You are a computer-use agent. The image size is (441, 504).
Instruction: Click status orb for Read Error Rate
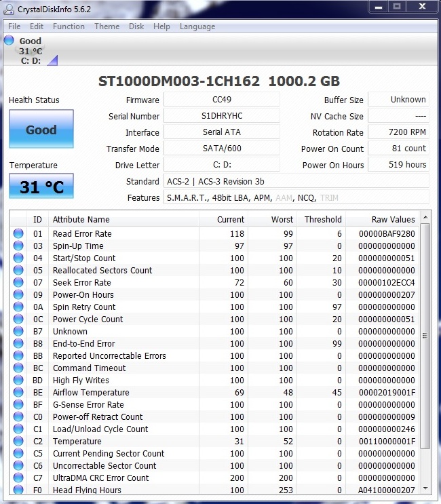point(18,233)
